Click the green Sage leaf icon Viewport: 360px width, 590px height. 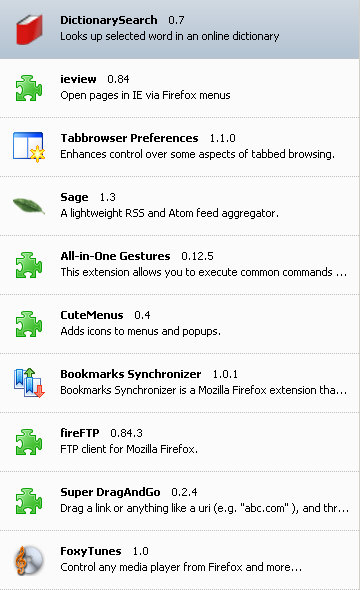click(29, 206)
